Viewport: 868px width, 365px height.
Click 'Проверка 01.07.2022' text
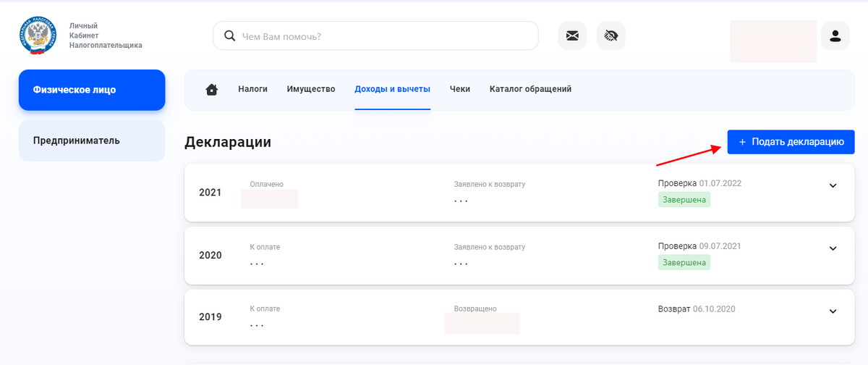coord(699,183)
